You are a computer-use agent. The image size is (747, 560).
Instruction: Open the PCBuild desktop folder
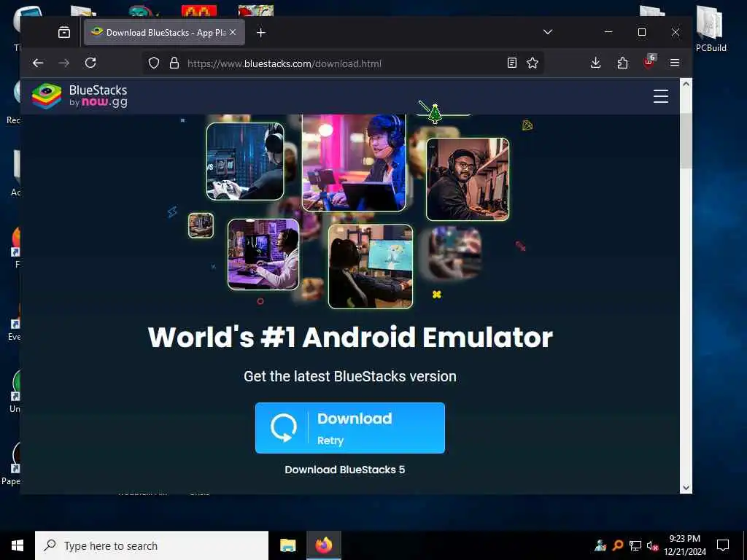[711, 28]
